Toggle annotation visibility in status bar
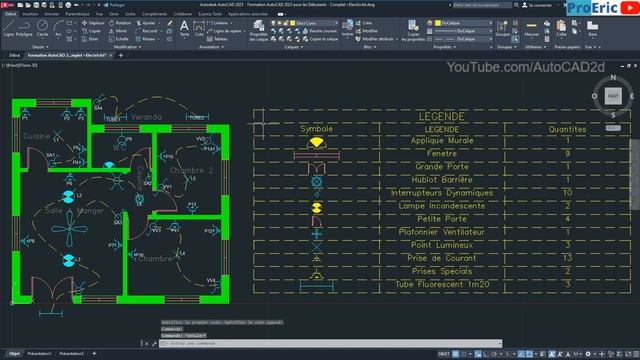Screen dimensions: 640x360 [x=552, y=354]
